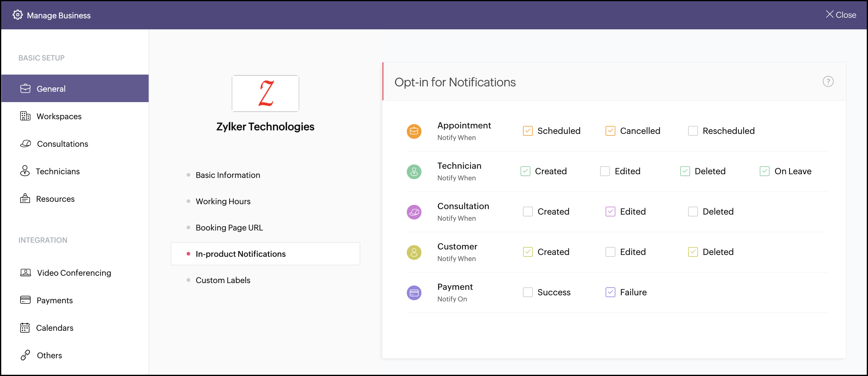Click the Manage Business gear icon
Viewport: 868px width, 376px height.
pyautogui.click(x=17, y=15)
